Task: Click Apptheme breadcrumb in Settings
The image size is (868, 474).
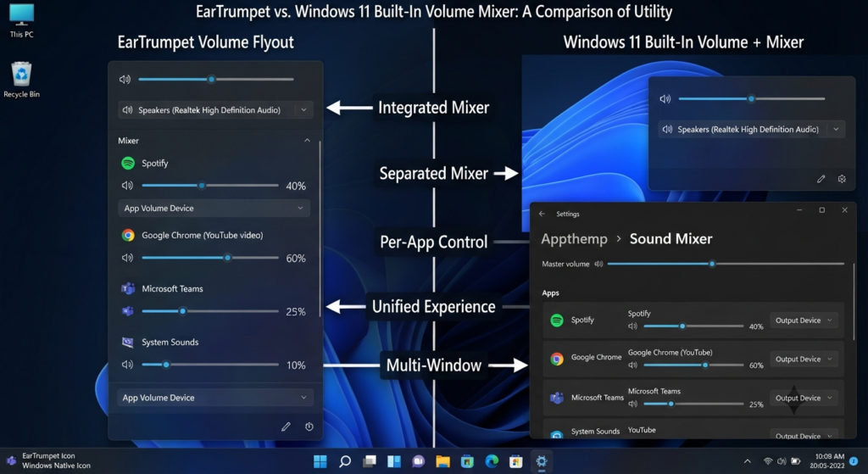Action: coord(574,238)
